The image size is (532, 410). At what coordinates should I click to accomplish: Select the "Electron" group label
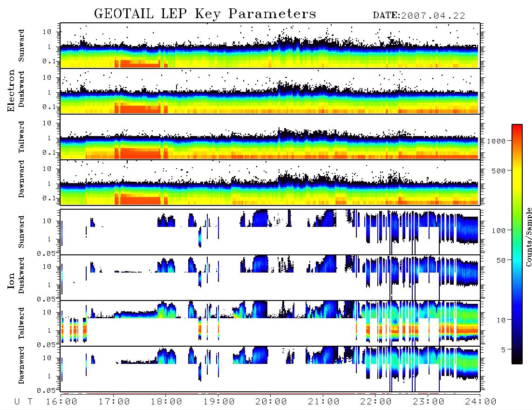click(11, 91)
